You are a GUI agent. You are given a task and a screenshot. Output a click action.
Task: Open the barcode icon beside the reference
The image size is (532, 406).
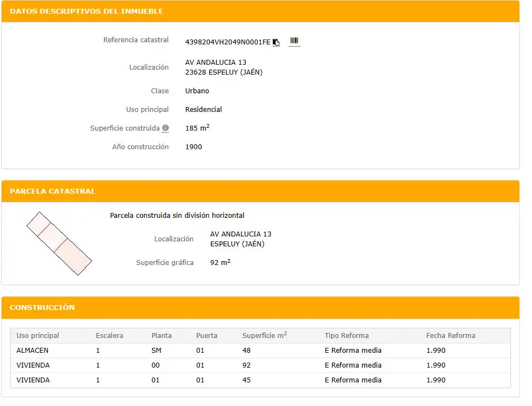tap(294, 41)
